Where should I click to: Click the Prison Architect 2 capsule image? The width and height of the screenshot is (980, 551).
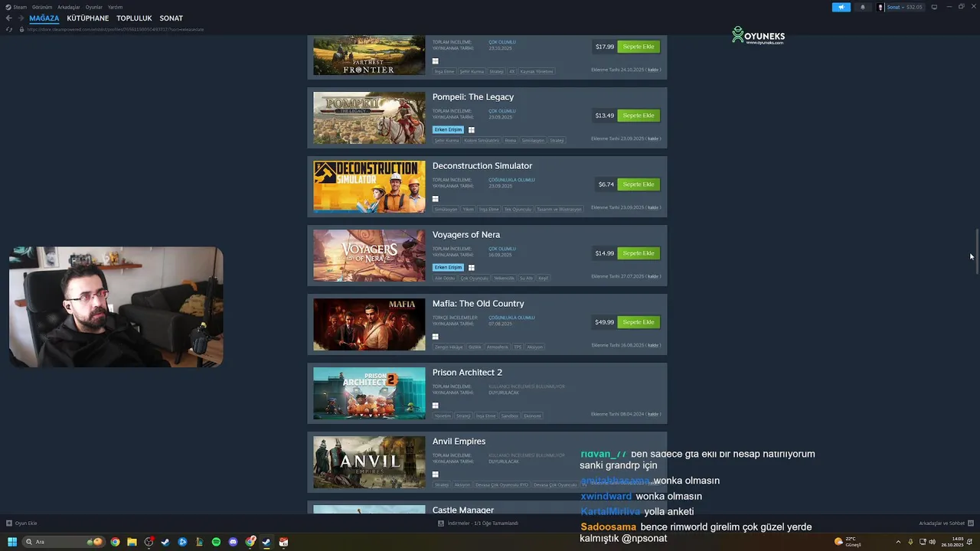(369, 393)
